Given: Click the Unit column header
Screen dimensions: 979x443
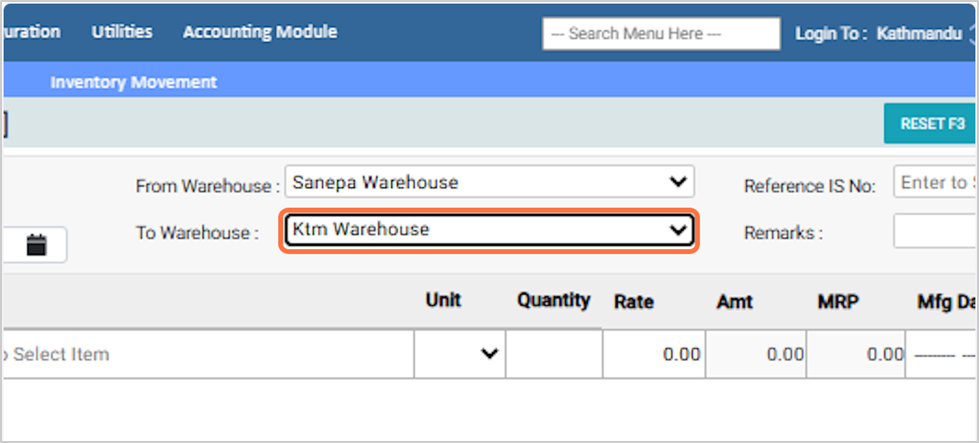Looking at the screenshot, I should pos(443,300).
